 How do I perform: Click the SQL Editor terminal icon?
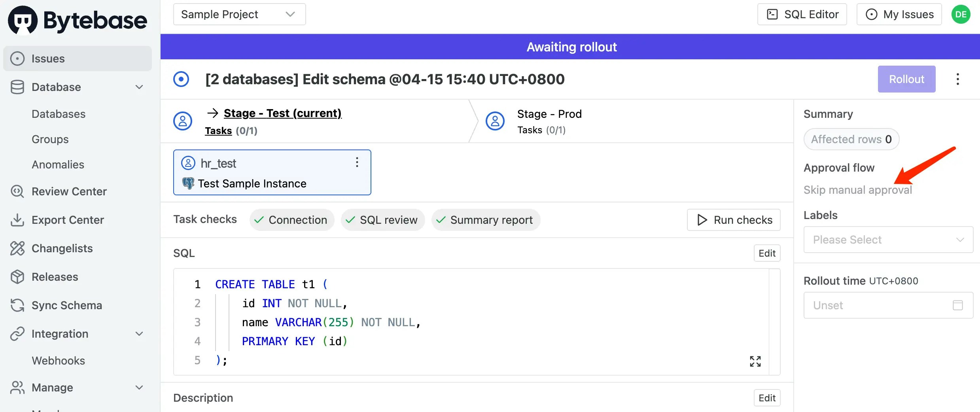(x=772, y=14)
